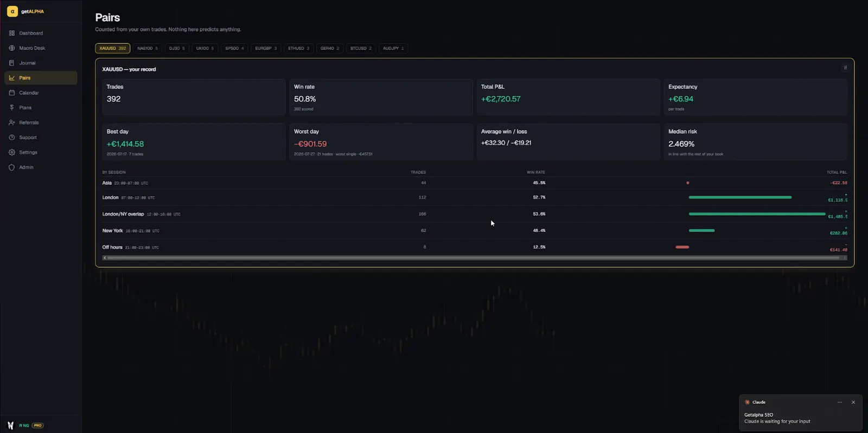
Task: Click the Total P&L +€2,720.57 value
Action: tap(501, 99)
